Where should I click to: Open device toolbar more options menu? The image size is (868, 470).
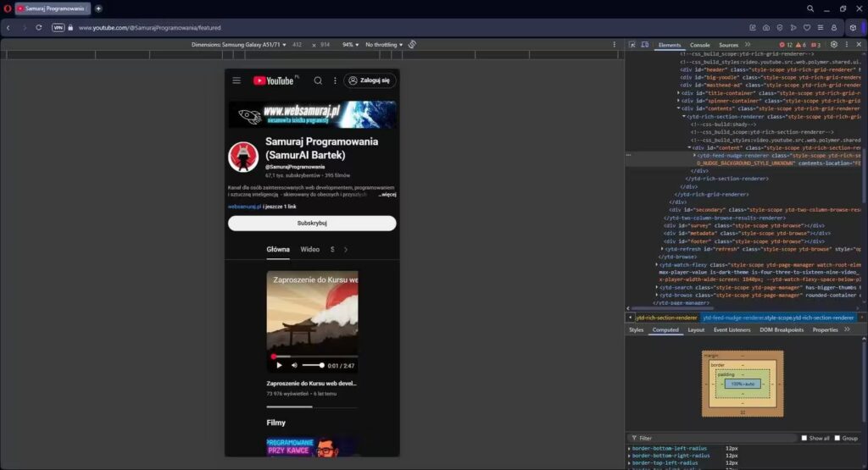[x=614, y=45]
